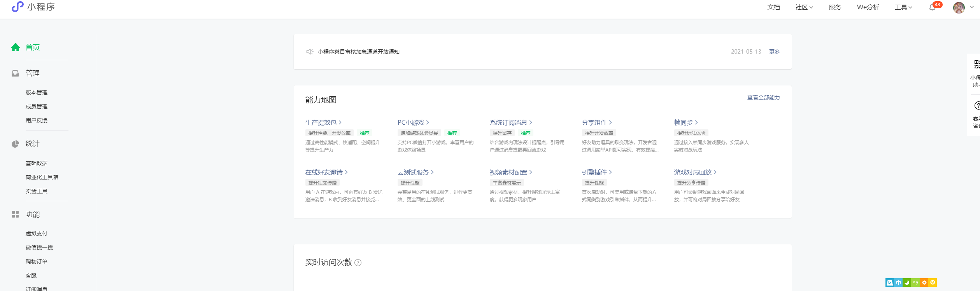
Task: Click the QR code icon on right panel
Action: click(x=977, y=64)
